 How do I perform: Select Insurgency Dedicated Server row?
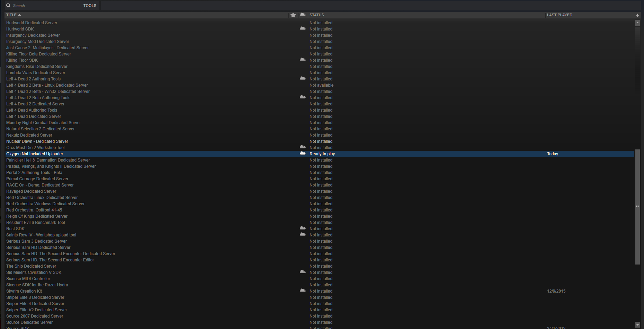[33, 35]
